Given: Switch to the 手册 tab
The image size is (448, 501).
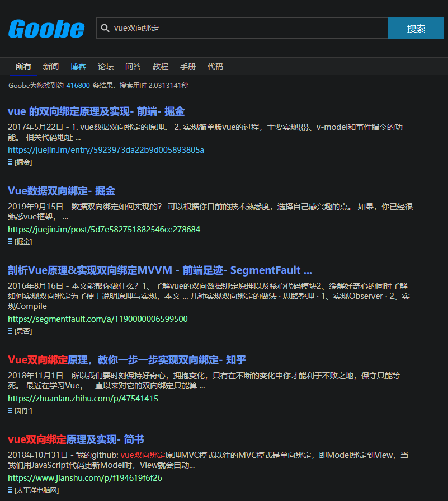Looking at the screenshot, I should click(187, 66).
